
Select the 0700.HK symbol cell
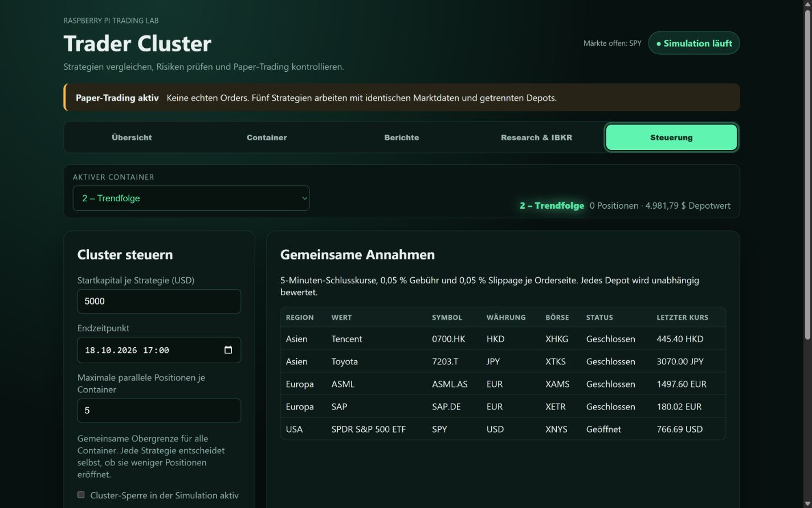[448, 339]
